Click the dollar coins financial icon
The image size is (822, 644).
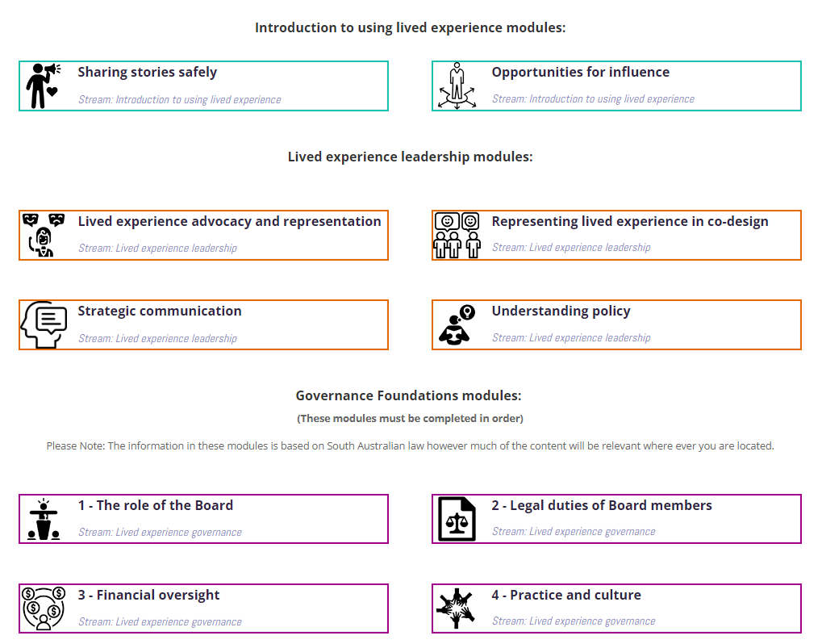[44, 608]
